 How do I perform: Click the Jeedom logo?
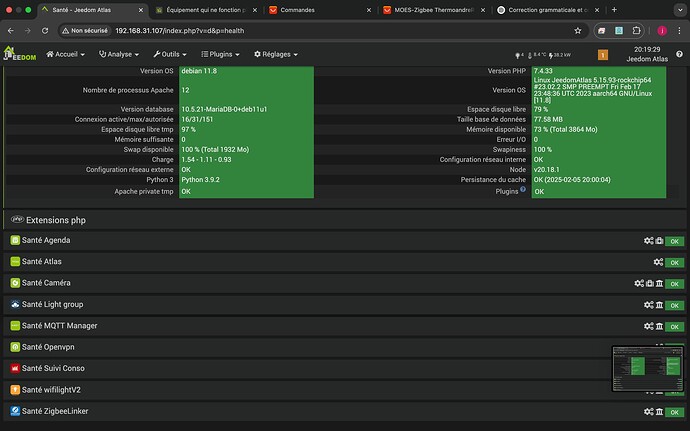(19, 54)
